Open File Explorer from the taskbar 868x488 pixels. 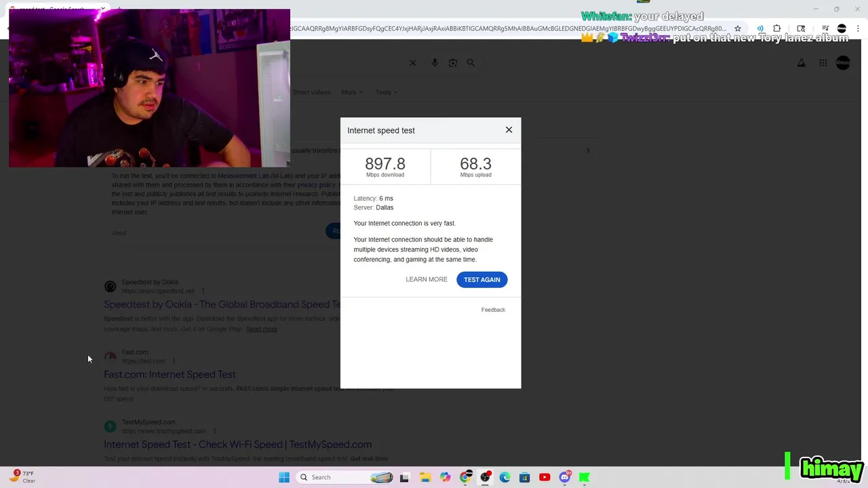coord(425,477)
